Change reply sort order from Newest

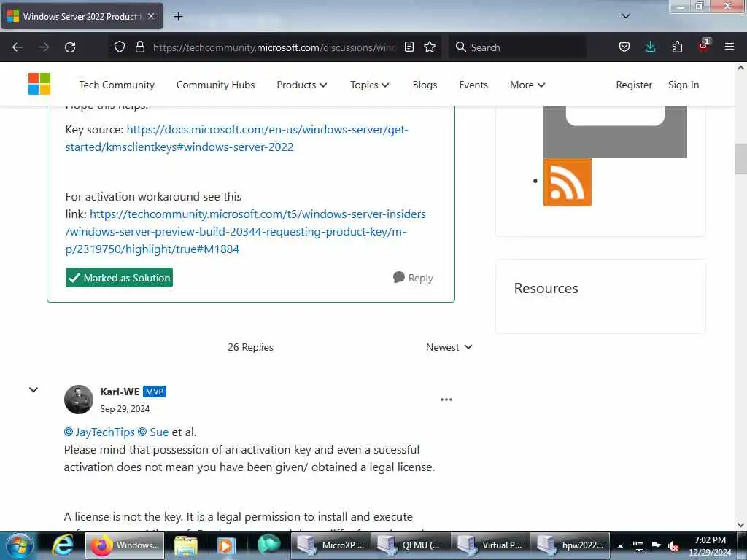[449, 347]
